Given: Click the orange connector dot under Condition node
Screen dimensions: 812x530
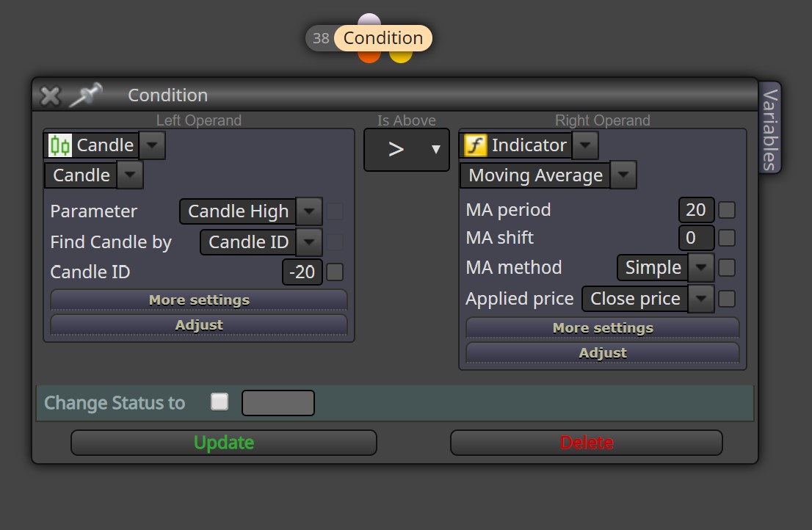Looking at the screenshot, I should tap(369, 56).
